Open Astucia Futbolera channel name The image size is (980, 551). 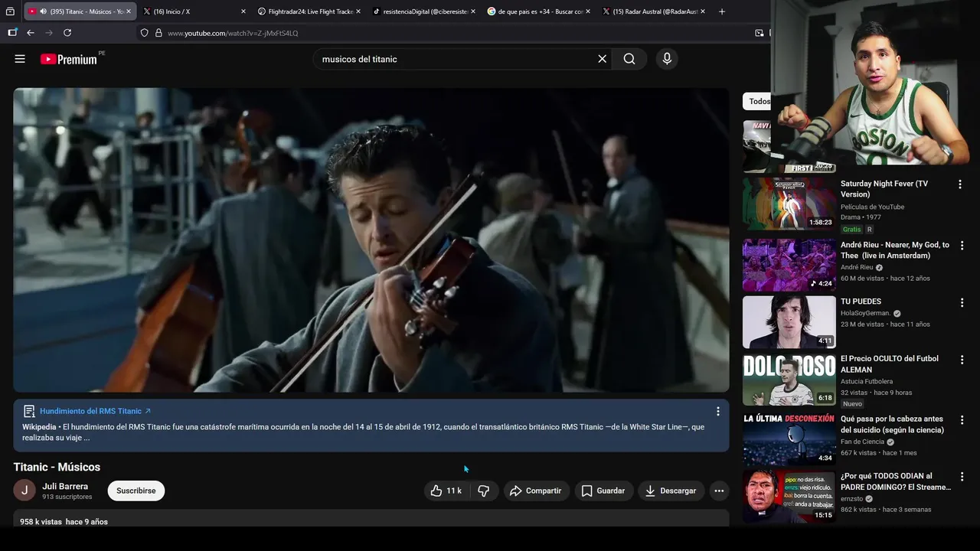coord(867,381)
